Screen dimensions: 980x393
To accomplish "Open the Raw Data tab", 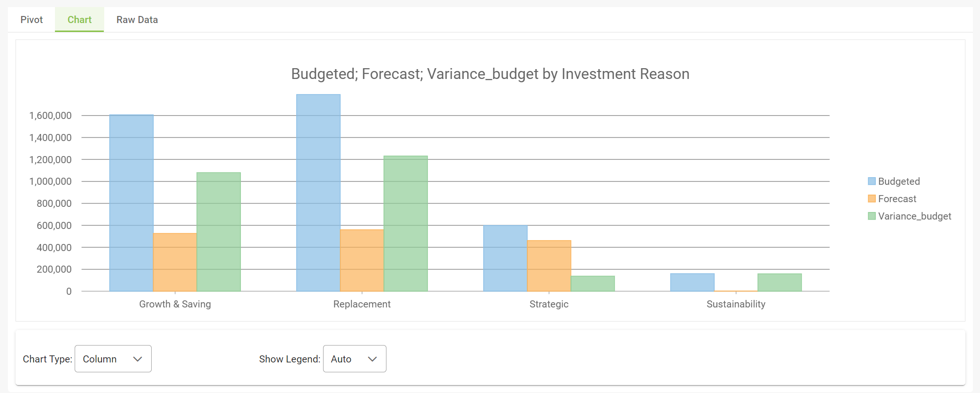I will tap(137, 20).
